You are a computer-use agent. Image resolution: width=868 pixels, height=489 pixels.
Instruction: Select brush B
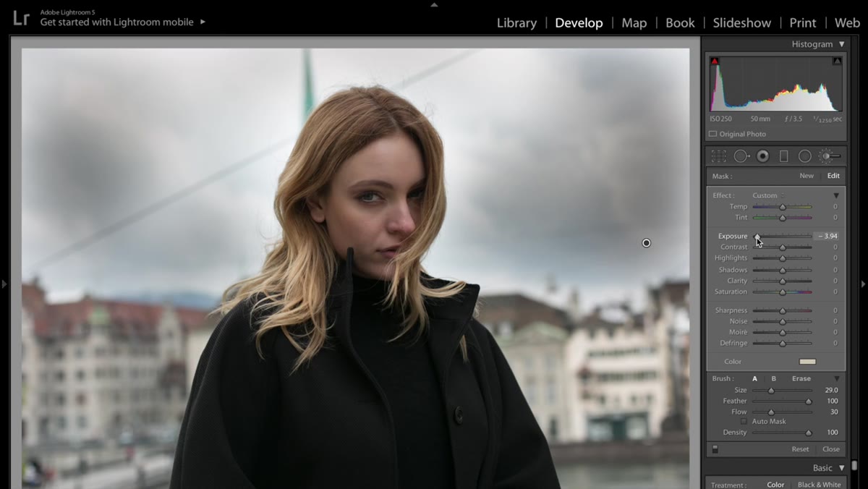pyautogui.click(x=773, y=378)
